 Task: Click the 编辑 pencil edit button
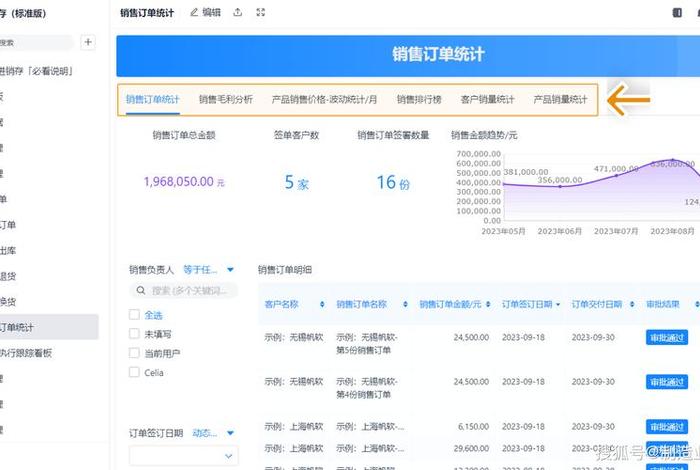coord(205,12)
